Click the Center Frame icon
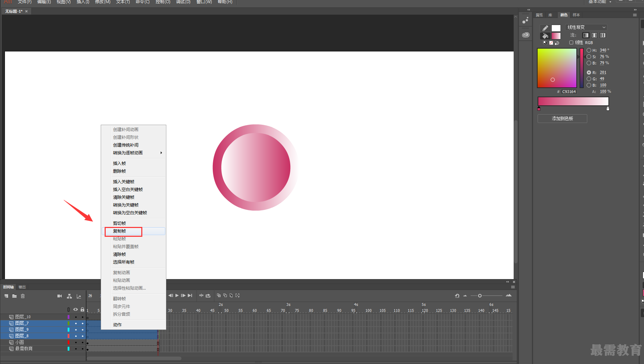The image size is (644, 364). pyautogui.click(x=201, y=296)
